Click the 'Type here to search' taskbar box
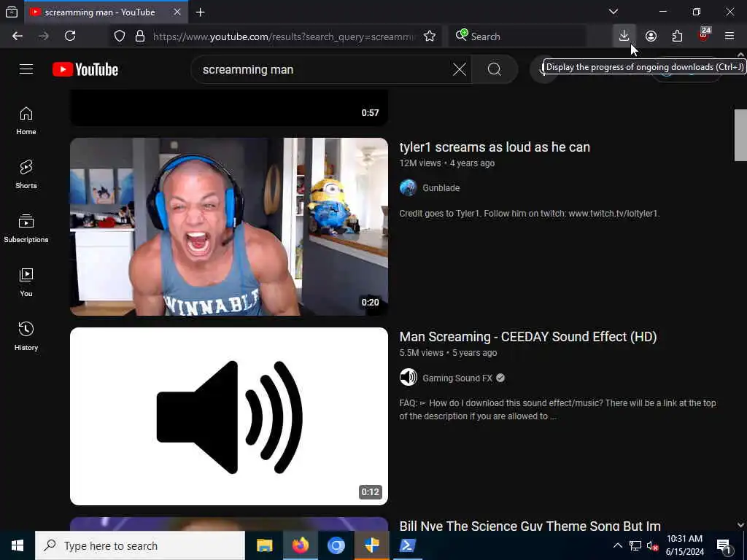This screenshot has width=747, height=560. pos(139,545)
